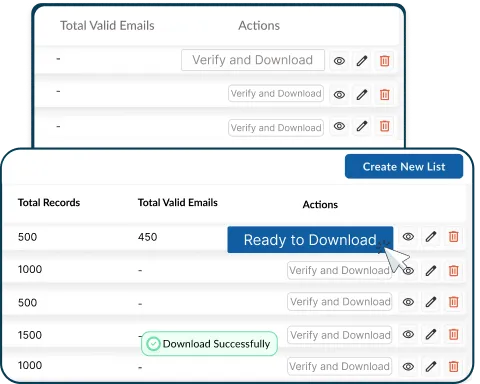Click eye icon in back panel top row
The image size is (480, 384).
(339, 61)
